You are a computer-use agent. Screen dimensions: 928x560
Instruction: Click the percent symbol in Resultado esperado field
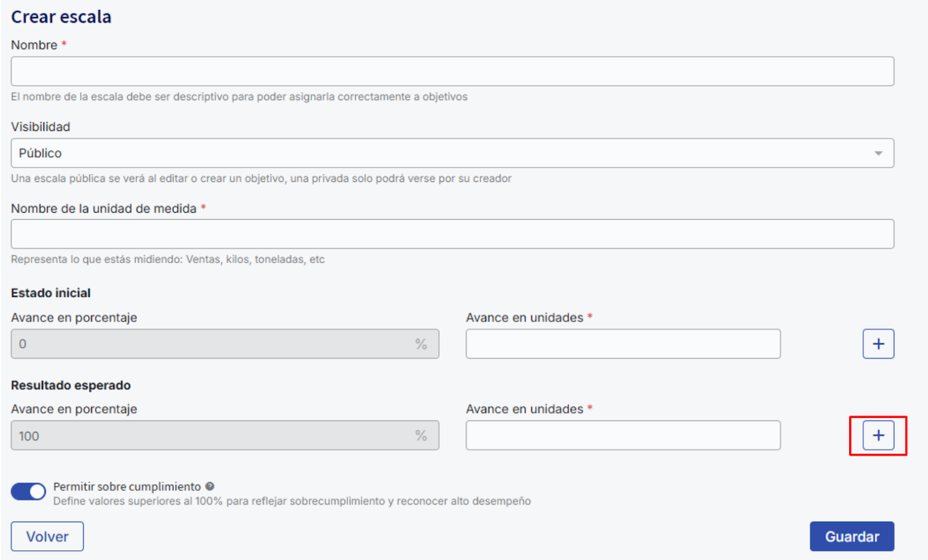point(421,435)
